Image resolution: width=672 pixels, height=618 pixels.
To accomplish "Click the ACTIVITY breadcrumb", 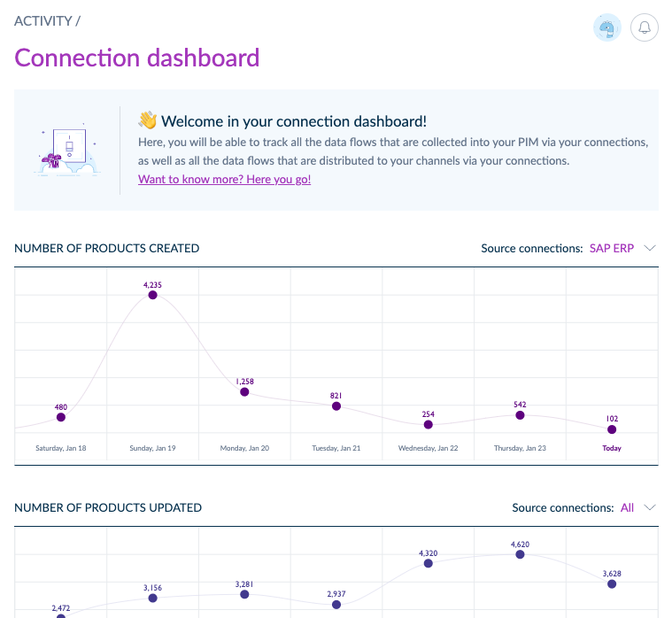I will [x=43, y=20].
